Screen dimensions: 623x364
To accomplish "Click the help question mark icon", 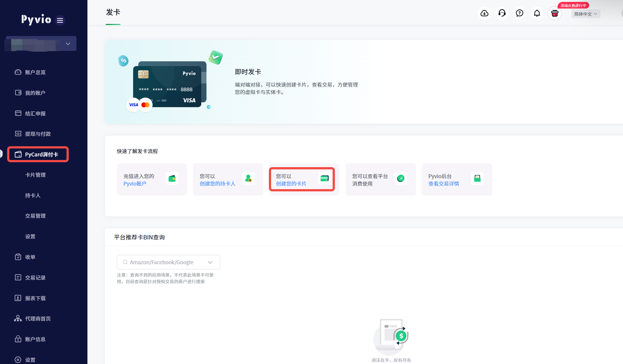I will [519, 13].
